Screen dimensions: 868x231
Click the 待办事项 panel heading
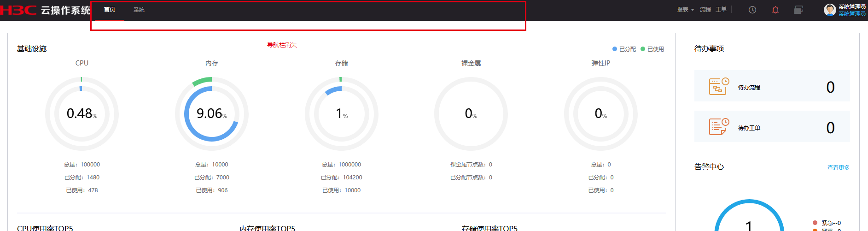[709, 49]
